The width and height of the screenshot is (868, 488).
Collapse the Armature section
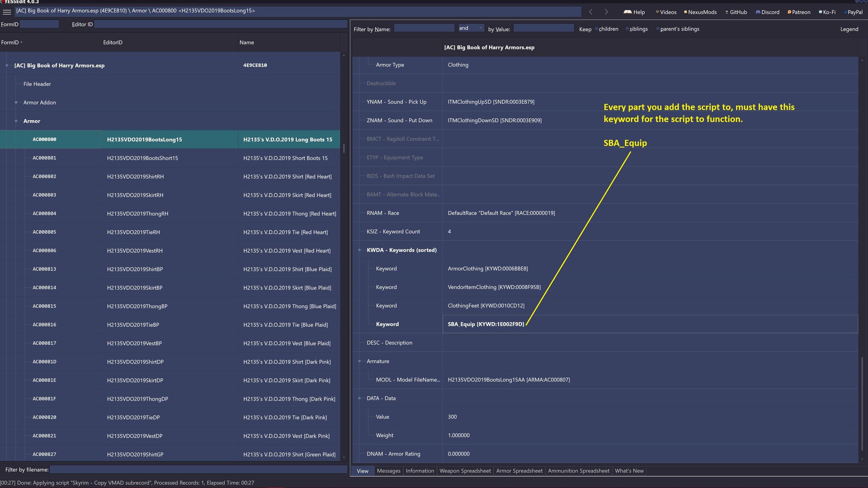coord(359,361)
